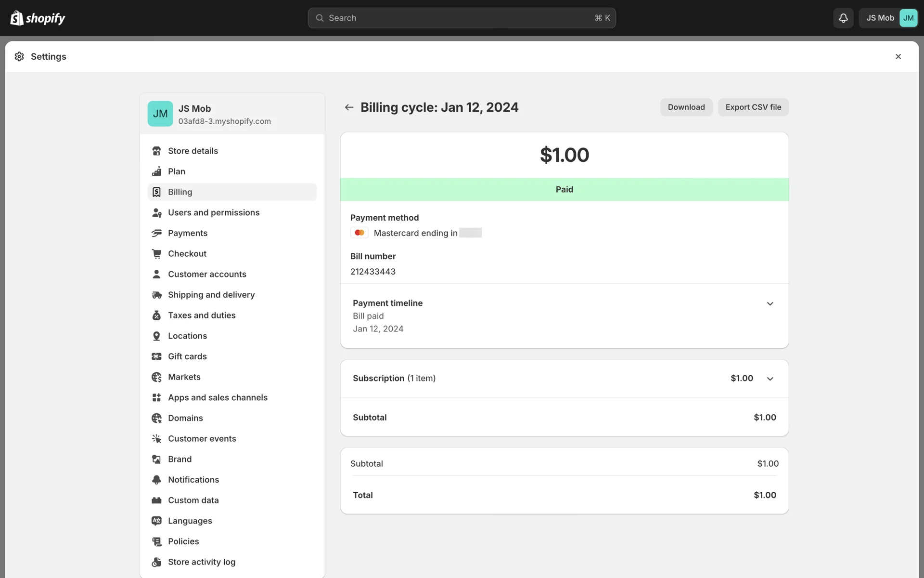924x578 pixels.
Task: Download the bill
Action: 686,107
